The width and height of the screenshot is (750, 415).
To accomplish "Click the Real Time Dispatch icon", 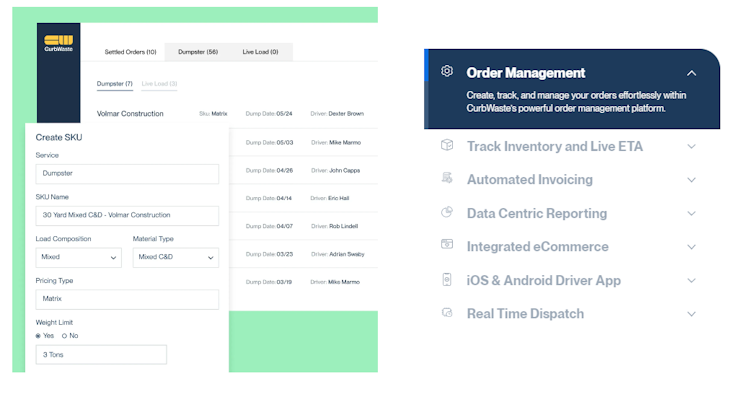I will (x=447, y=313).
